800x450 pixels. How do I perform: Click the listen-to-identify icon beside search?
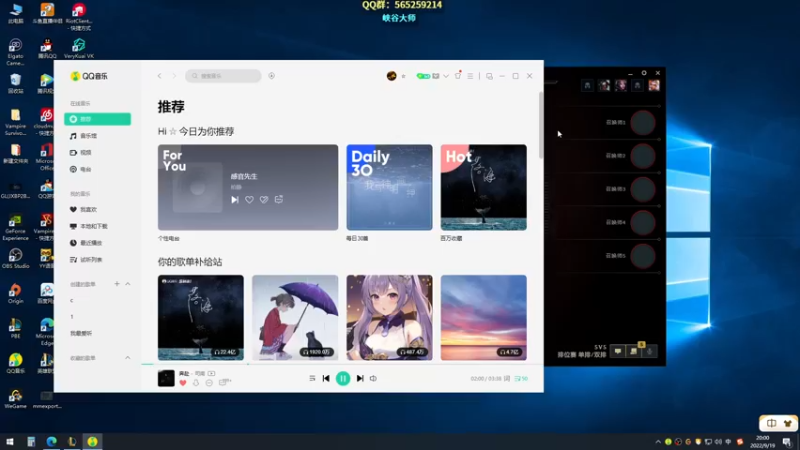click(x=271, y=76)
